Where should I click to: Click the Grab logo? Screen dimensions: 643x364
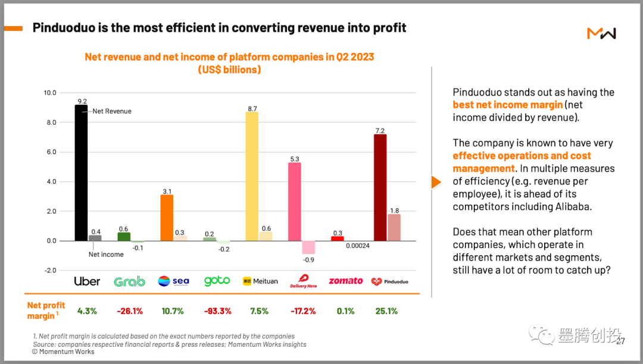(129, 281)
